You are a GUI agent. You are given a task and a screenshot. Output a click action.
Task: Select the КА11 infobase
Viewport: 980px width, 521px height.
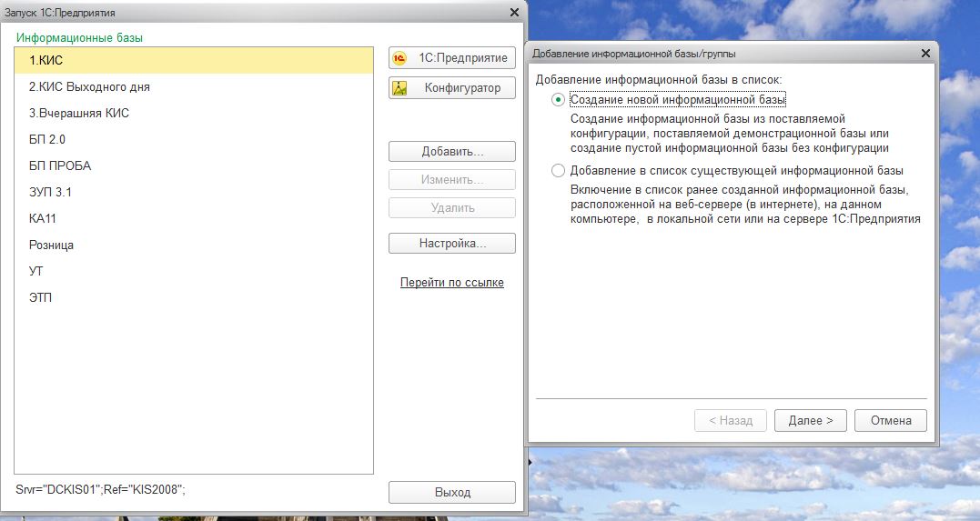coord(194,218)
